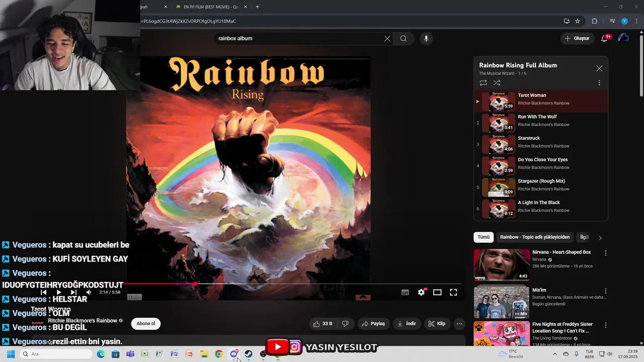Select Do You Close Your Eyes track

[541, 165]
